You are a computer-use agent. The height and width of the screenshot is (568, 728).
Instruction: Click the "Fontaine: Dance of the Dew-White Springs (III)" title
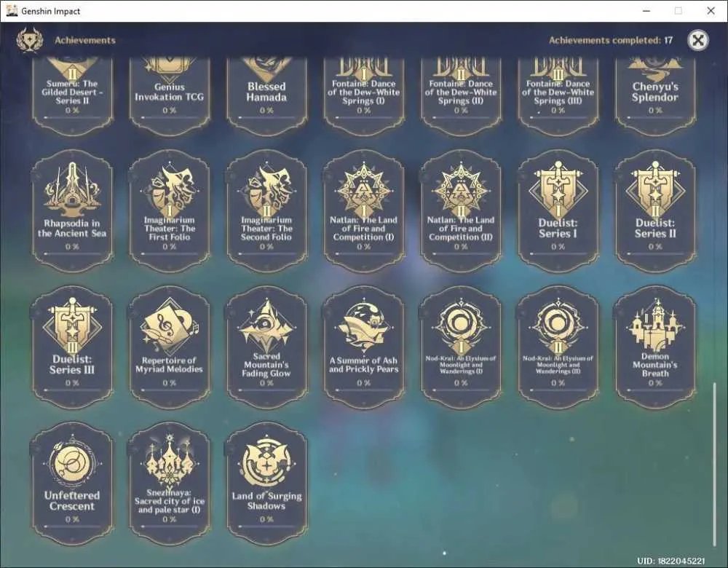[x=558, y=92]
